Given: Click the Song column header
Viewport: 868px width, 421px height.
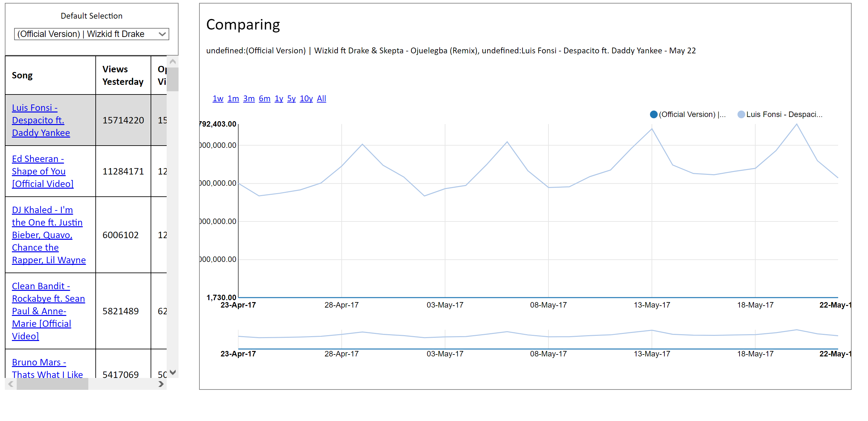Looking at the screenshot, I should 50,75.
